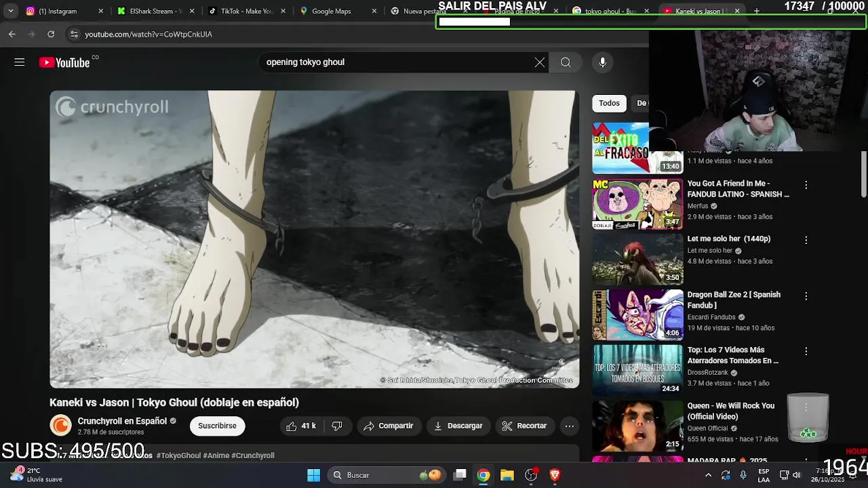Open the Top 7 Videos thumbnail
This screenshot has width=868, height=488.
click(637, 371)
